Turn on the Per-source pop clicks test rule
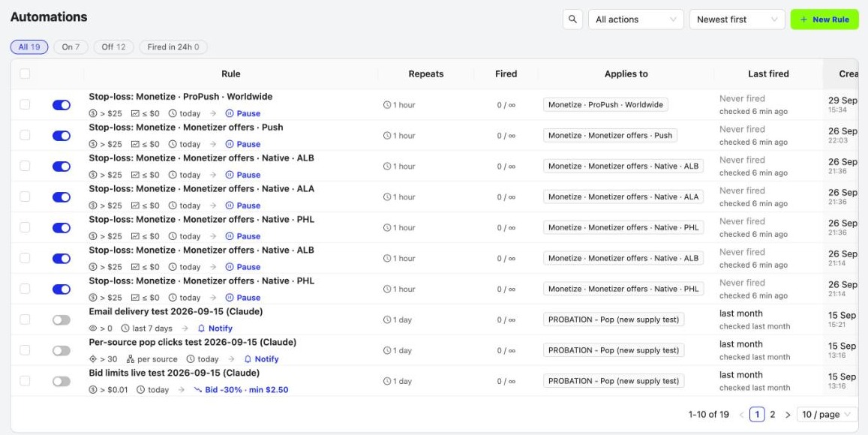 [62, 350]
